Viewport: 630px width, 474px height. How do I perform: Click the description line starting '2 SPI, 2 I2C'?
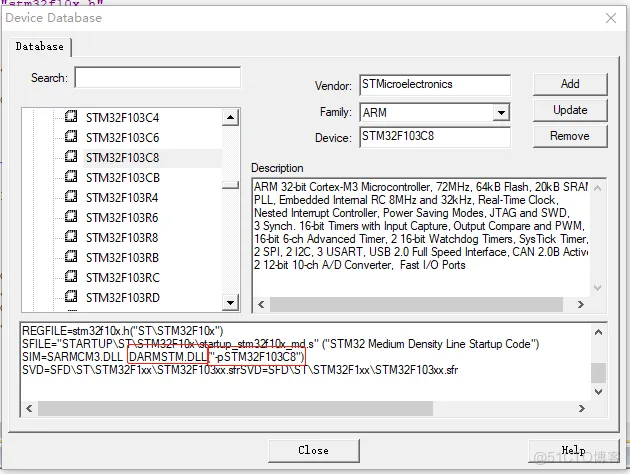click(421, 252)
